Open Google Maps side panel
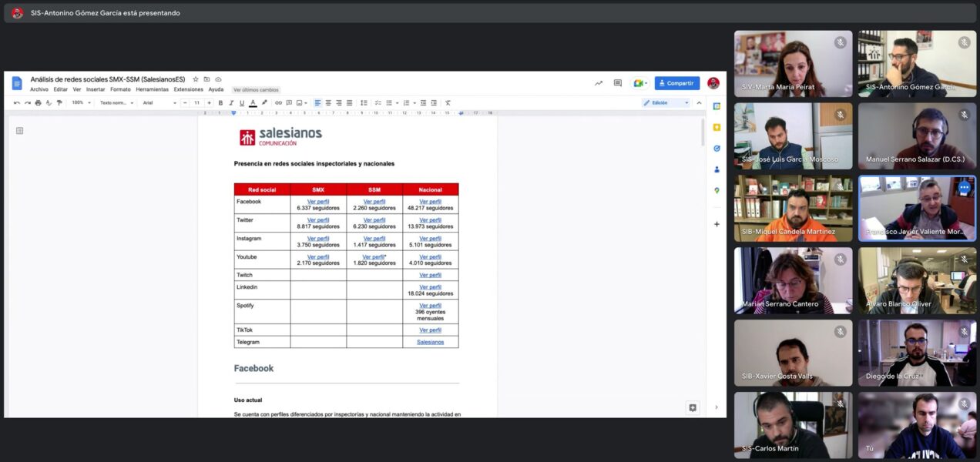Image resolution: width=980 pixels, height=462 pixels. click(717, 190)
